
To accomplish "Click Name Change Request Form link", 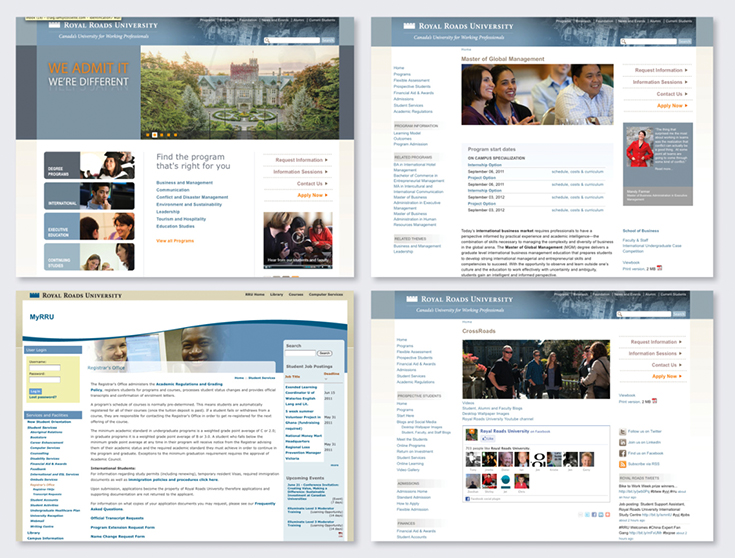I will [x=118, y=536].
